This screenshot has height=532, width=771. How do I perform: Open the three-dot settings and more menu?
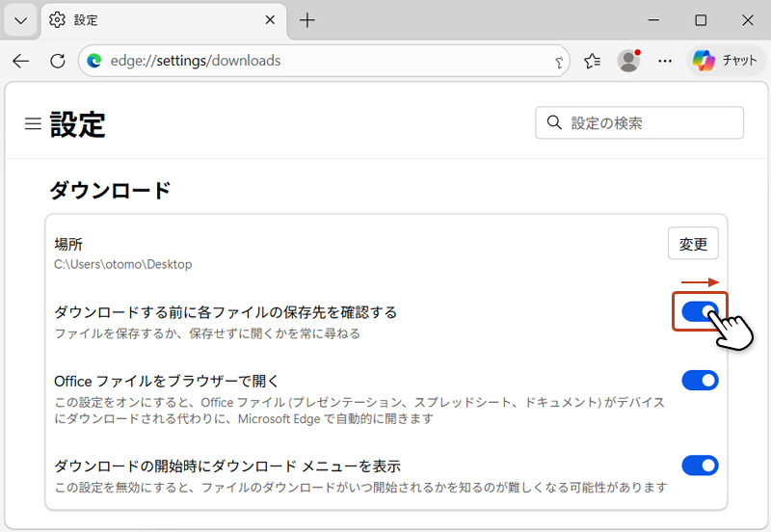click(665, 61)
